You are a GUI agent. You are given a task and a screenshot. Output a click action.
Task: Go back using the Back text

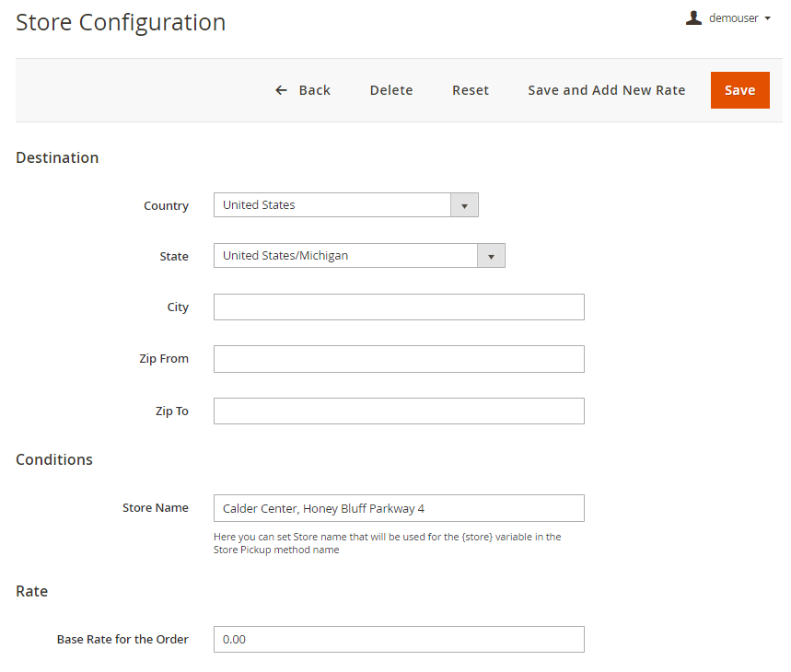pos(315,90)
